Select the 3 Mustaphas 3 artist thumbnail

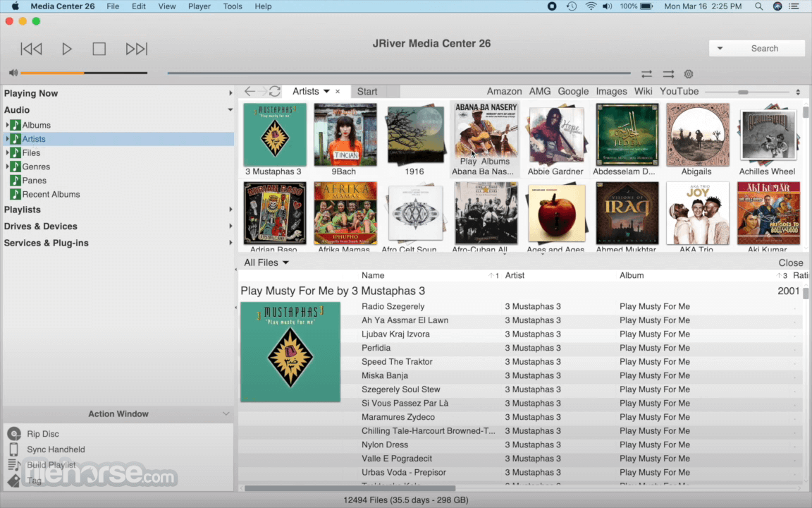(x=274, y=135)
